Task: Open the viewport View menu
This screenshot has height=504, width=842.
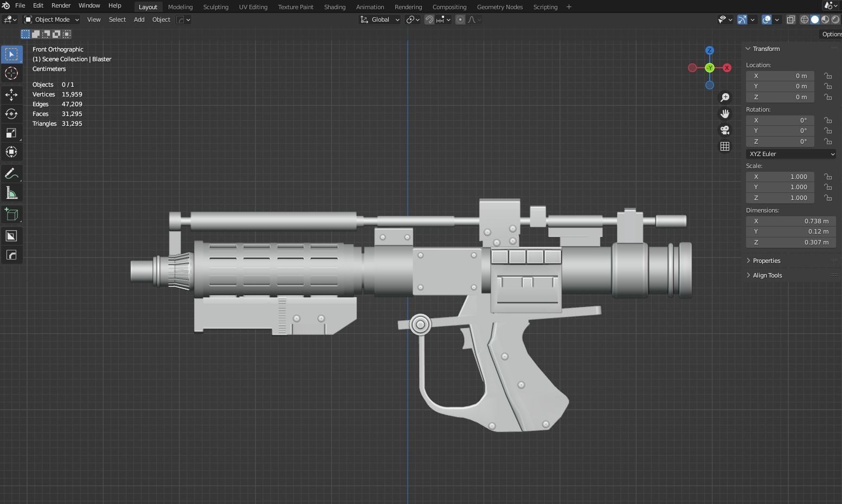Action: pyautogui.click(x=94, y=20)
